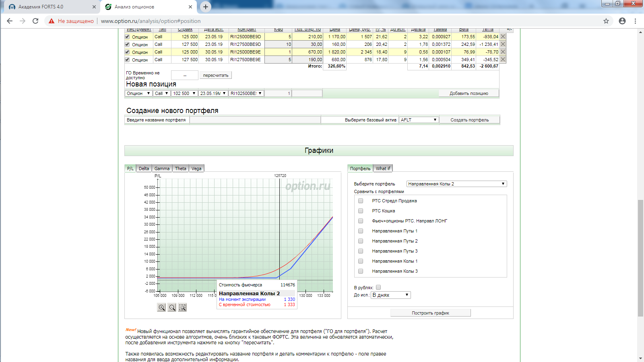This screenshot has width=644, height=362.
Task: Remove the RI127500BE9E position with X
Action: (503, 60)
